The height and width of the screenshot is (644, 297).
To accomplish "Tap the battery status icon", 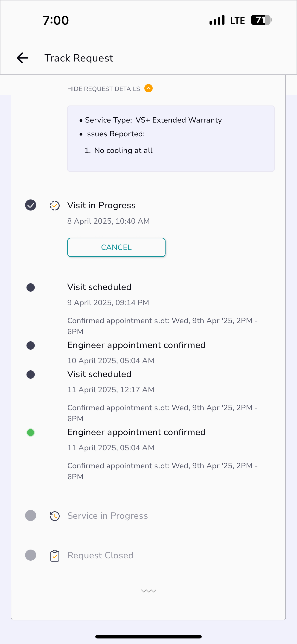I will point(262,20).
